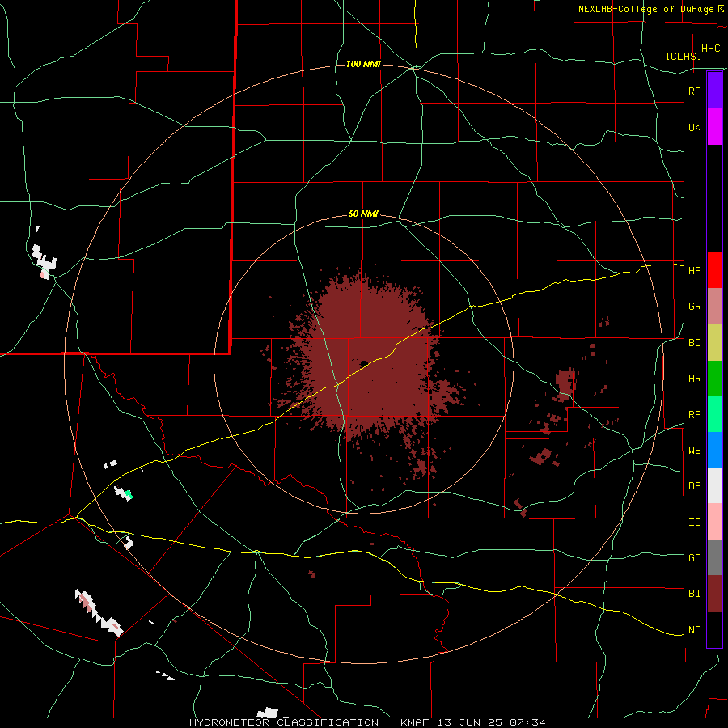728x728 pixels.
Task: Click the HA label text
Action: point(694,270)
